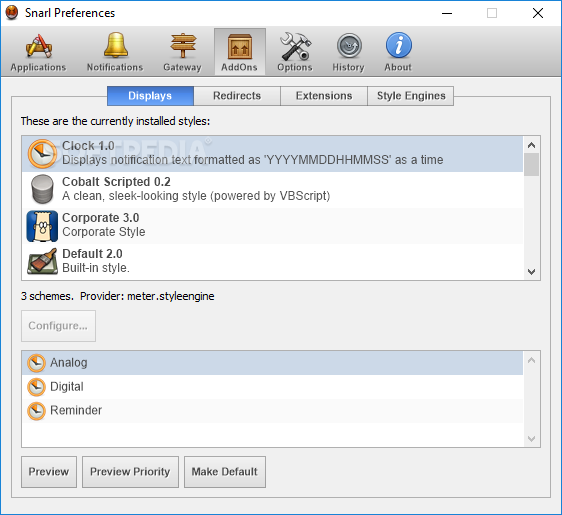Screen dimensions: 562x515
Task: Click the styles list scrollbar thumb
Action: pyautogui.click(x=532, y=164)
